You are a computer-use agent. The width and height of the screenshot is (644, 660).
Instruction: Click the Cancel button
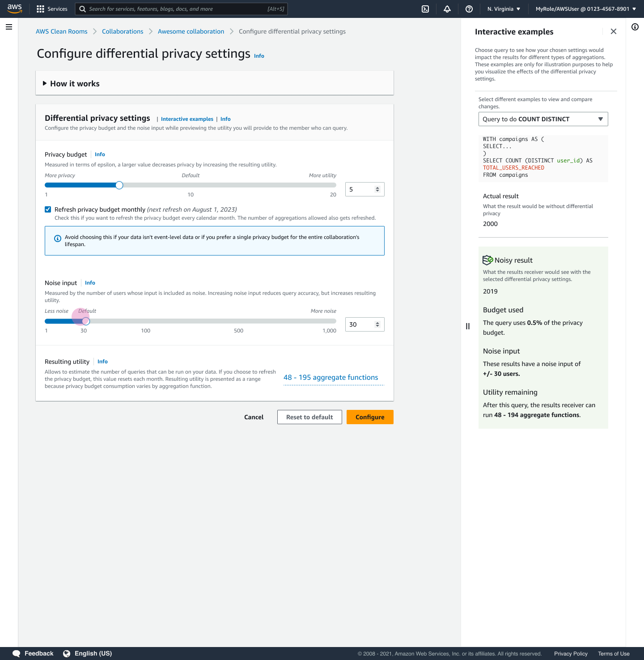click(x=254, y=417)
